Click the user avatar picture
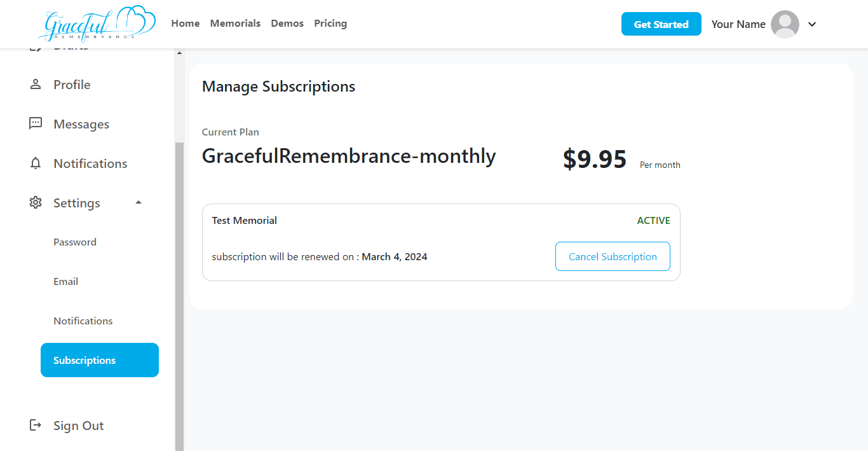Viewport: 868px width, 451px height. [x=785, y=24]
